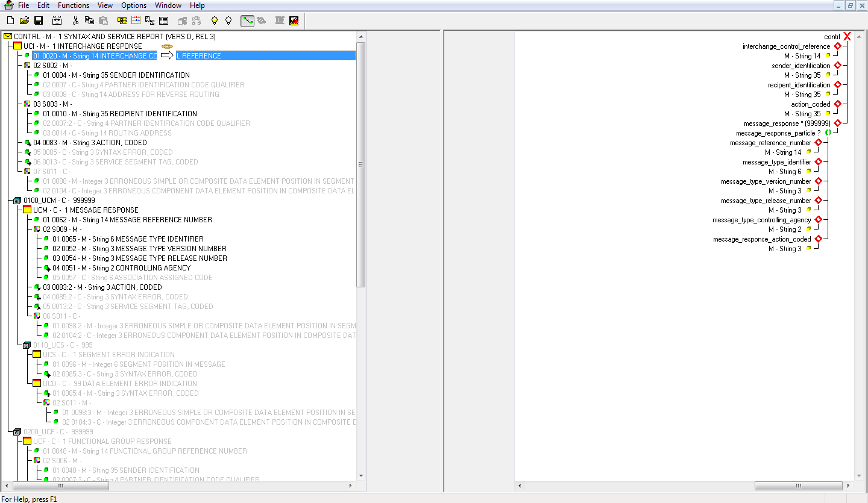Click the rightmost map wizard toolbar icon
This screenshot has width=868, height=503.
click(294, 20)
